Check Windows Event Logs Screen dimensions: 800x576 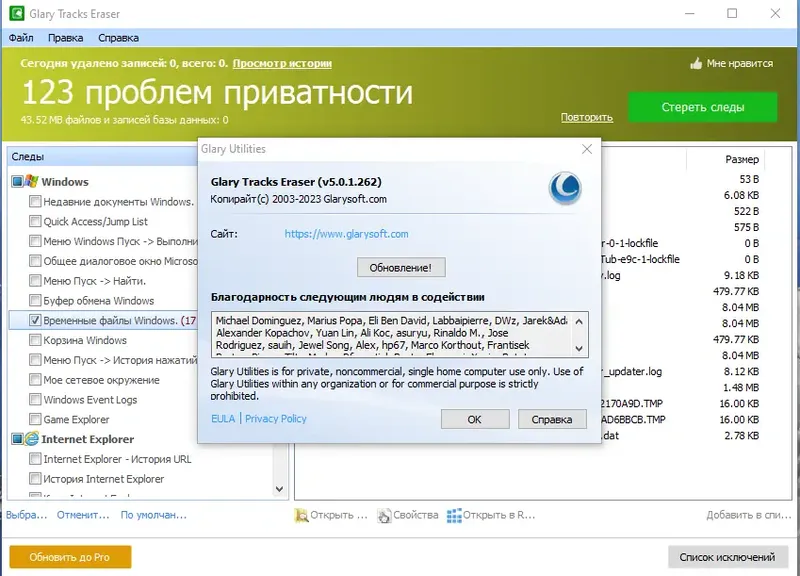click(35, 399)
